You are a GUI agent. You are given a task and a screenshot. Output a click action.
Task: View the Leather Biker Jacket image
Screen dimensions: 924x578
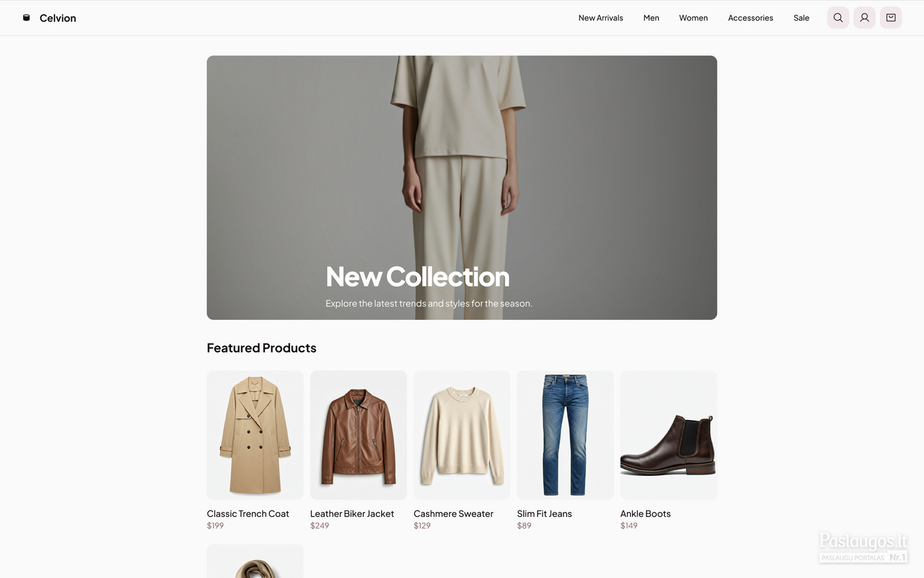click(x=358, y=435)
